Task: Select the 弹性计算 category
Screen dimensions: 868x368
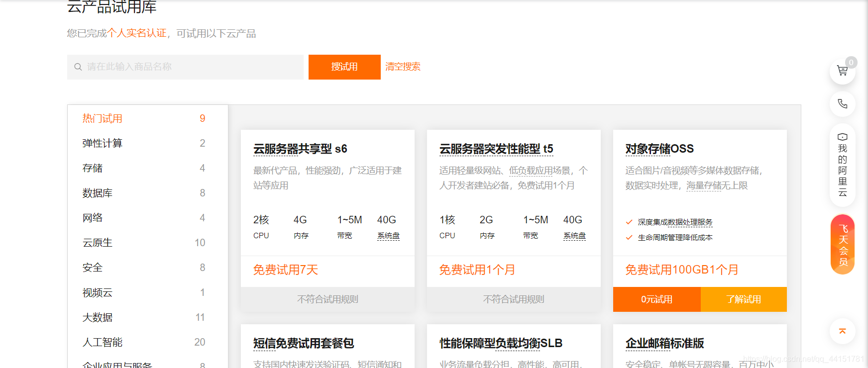Action: pos(148,143)
